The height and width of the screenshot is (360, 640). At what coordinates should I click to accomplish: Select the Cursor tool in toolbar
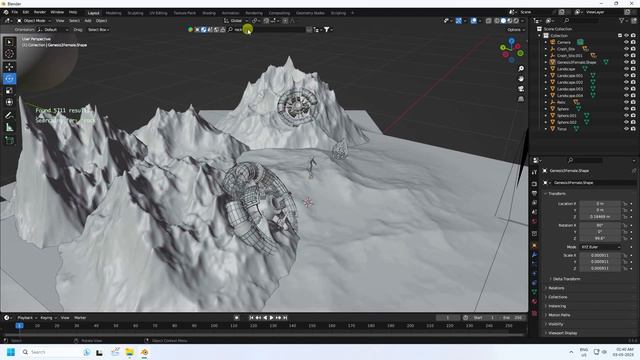tap(9, 54)
